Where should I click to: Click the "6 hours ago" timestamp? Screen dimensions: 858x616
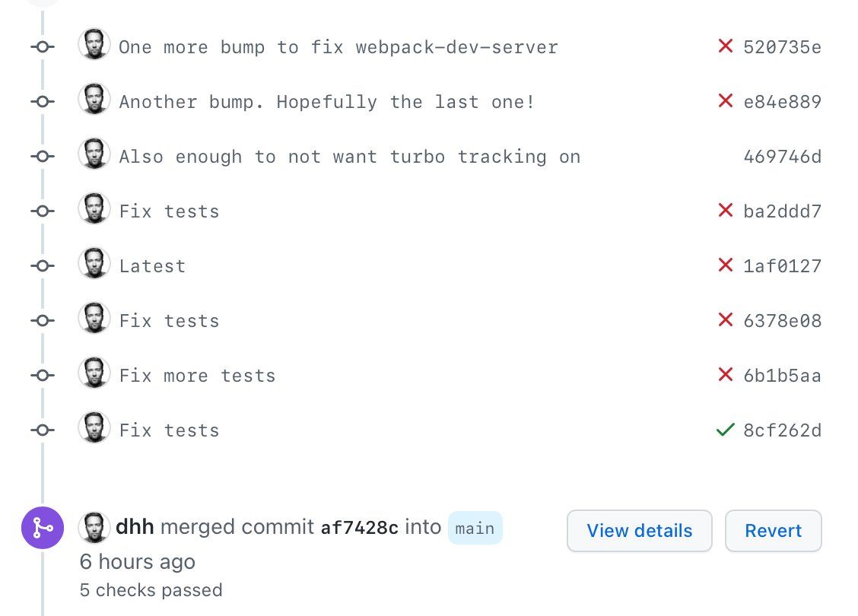pyautogui.click(x=138, y=562)
